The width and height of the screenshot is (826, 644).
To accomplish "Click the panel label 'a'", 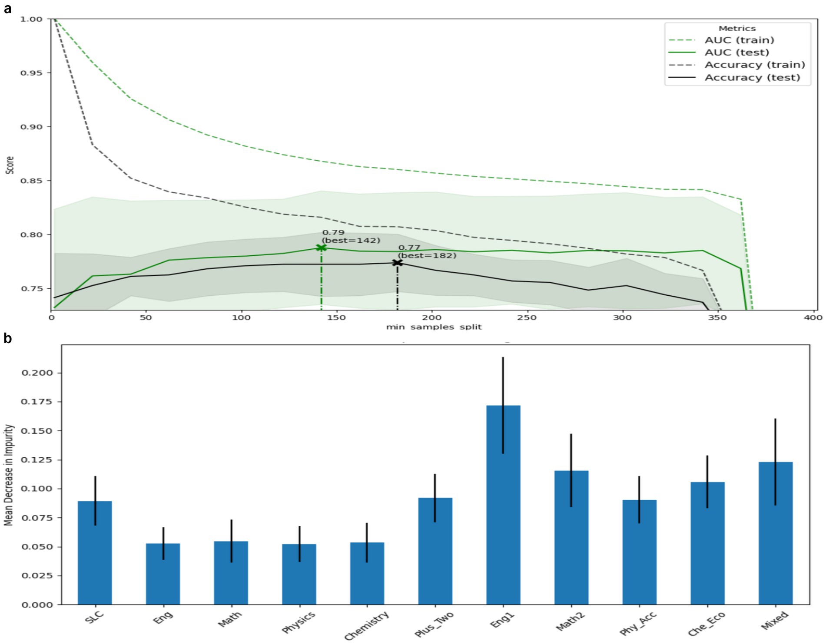I will (x=7, y=8).
